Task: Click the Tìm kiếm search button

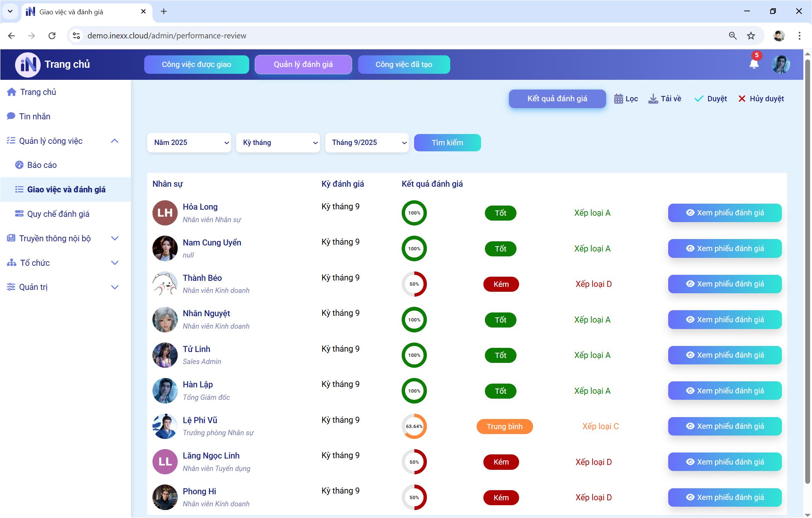Action: point(447,143)
